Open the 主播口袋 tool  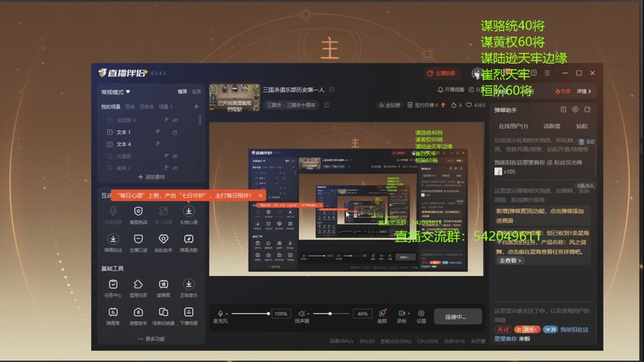[x=138, y=243]
